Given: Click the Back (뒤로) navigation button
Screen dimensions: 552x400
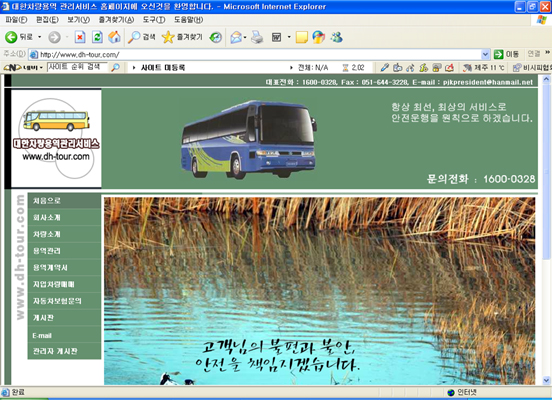Looking at the screenshot, I should (x=19, y=37).
